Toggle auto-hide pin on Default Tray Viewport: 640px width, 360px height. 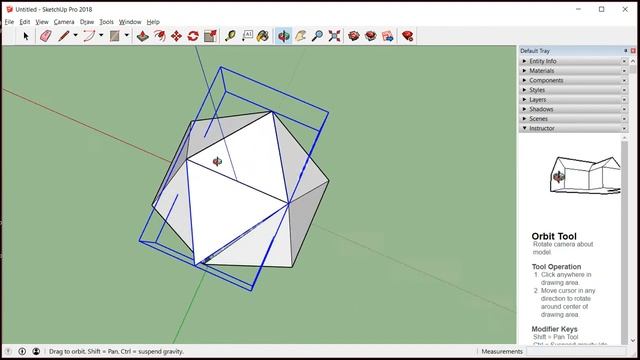tap(625, 51)
